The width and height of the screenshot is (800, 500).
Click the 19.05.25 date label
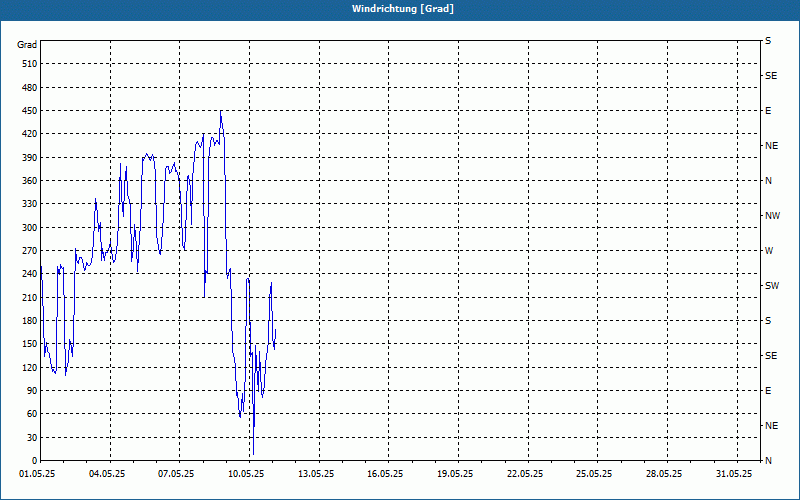455,474
